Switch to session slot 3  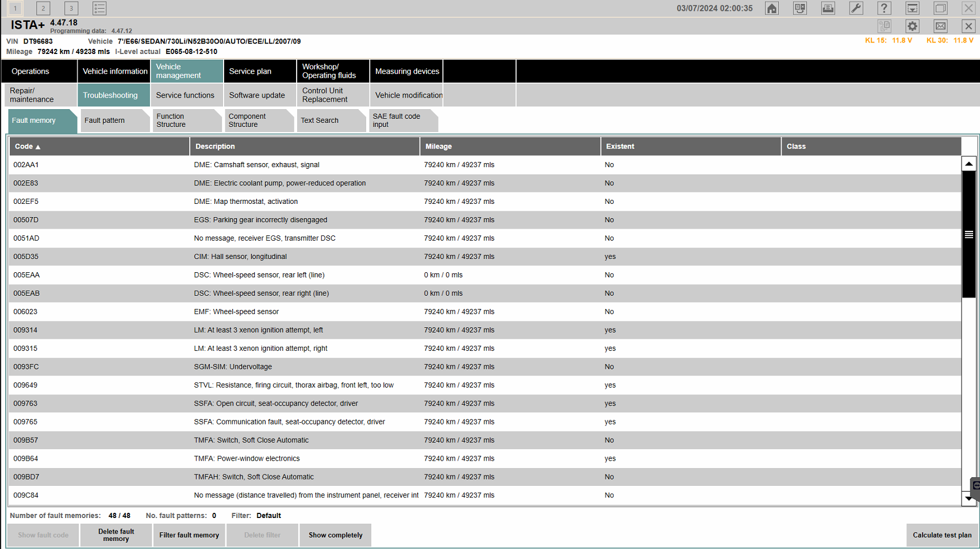click(71, 9)
